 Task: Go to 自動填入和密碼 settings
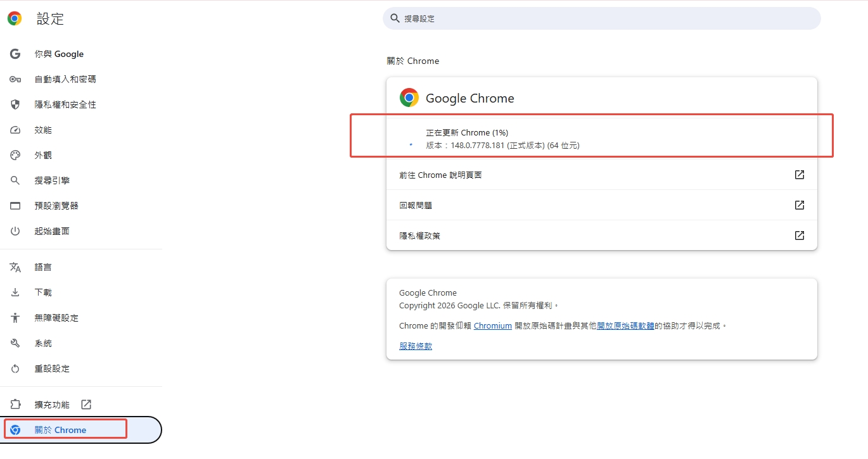81,79
